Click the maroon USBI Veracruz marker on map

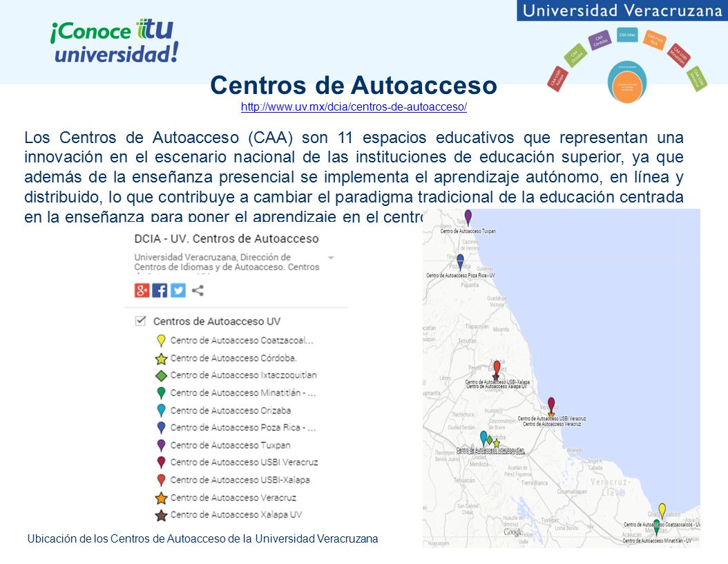551,403
